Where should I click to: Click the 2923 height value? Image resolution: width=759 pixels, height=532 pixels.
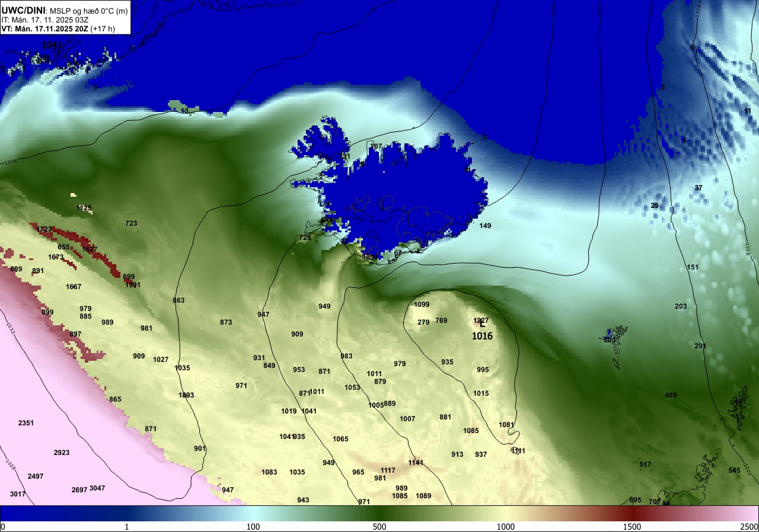(x=62, y=453)
